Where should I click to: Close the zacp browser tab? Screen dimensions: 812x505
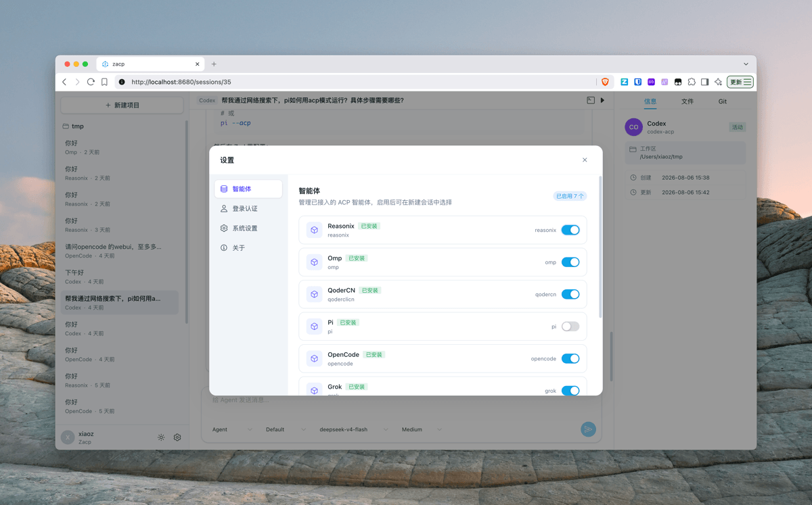[198, 64]
